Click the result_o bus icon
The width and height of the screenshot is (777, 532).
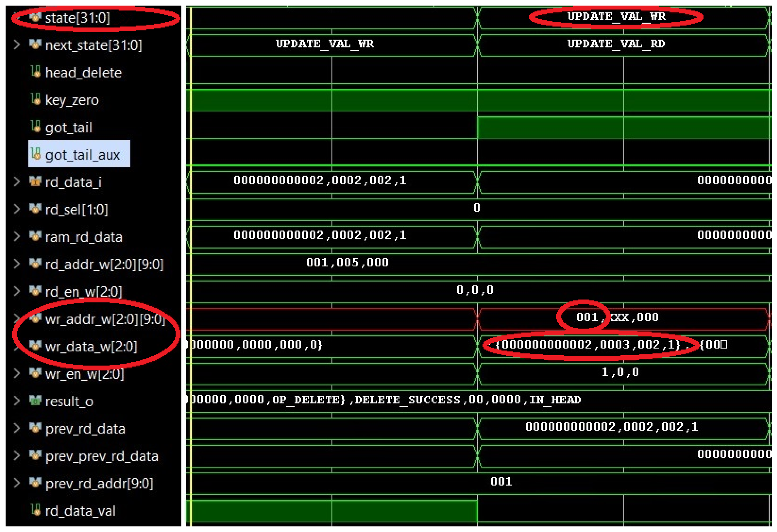[35, 400]
